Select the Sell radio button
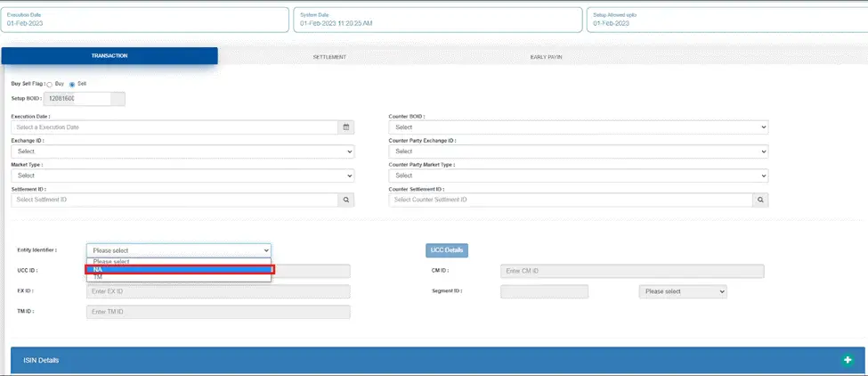Image resolution: width=868 pixels, height=376 pixels. click(x=72, y=84)
